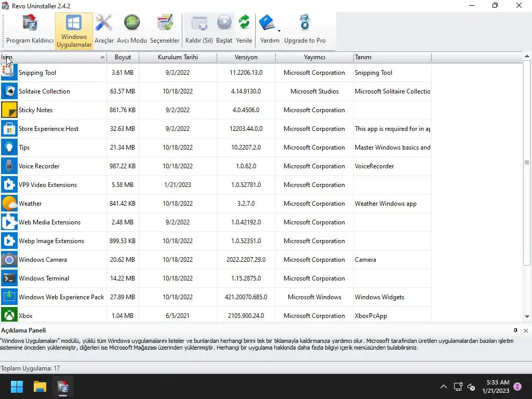The width and height of the screenshot is (532, 399).
Task: Select the Sticky Notes icon
Action: tap(9, 110)
